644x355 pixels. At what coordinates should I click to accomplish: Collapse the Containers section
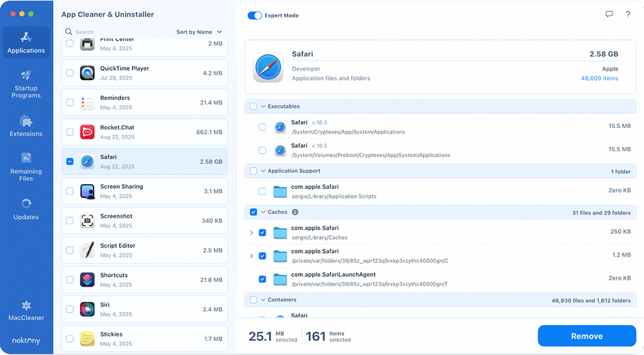click(263, 300)
